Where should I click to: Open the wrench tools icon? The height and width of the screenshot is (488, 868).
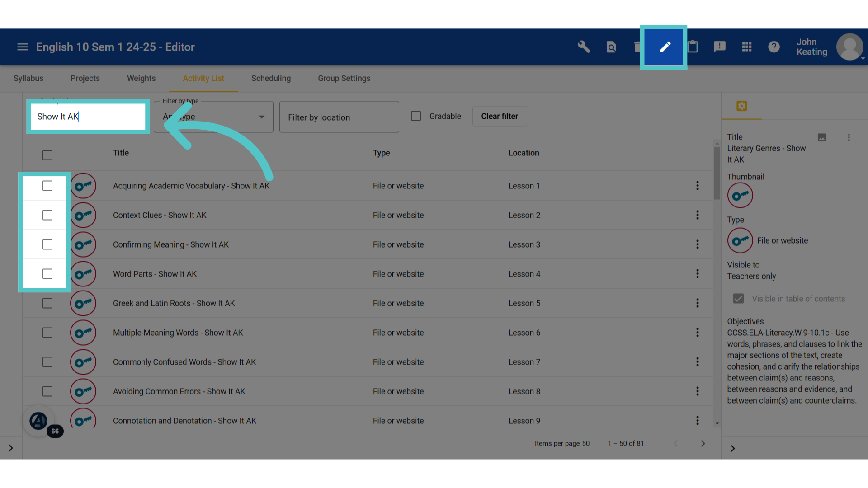(584, 47)
